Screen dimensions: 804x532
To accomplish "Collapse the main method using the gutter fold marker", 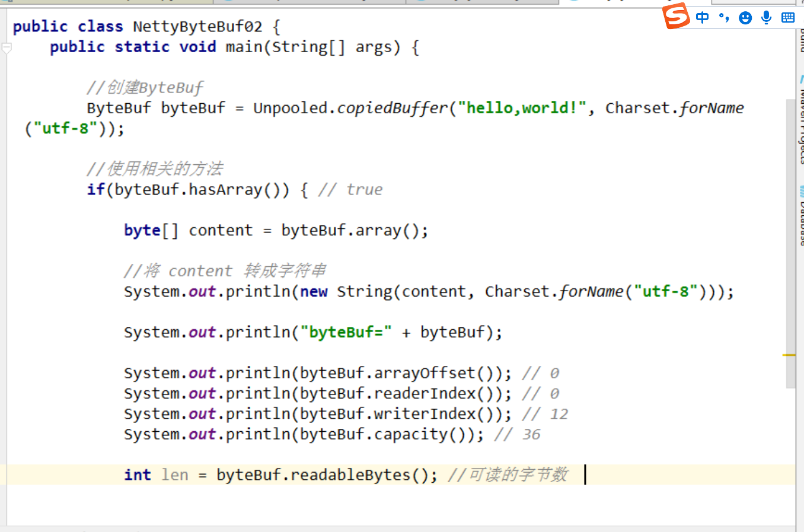I will [x=7, y=48].
